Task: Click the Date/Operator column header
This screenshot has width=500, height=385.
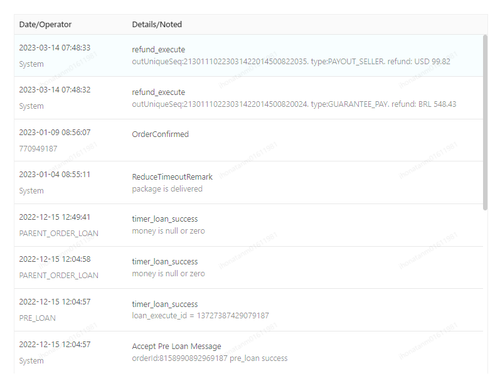Action: pyautogui.click(x=45, y=24)
